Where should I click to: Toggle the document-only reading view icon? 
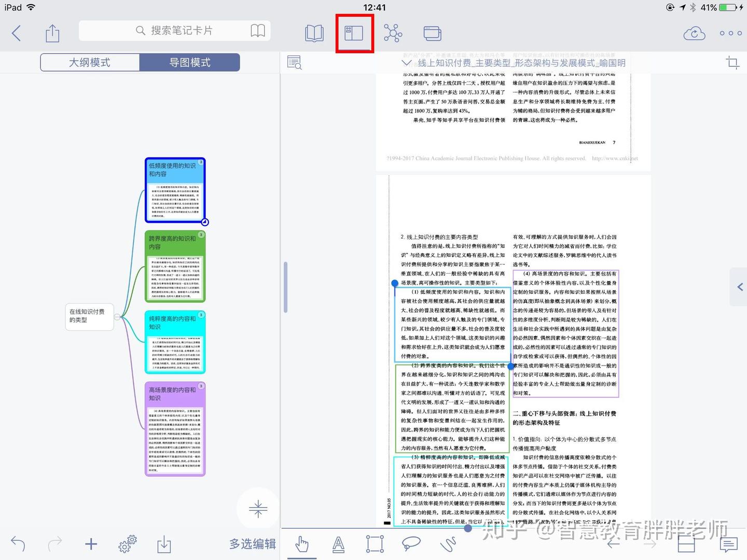pos(314,33)
